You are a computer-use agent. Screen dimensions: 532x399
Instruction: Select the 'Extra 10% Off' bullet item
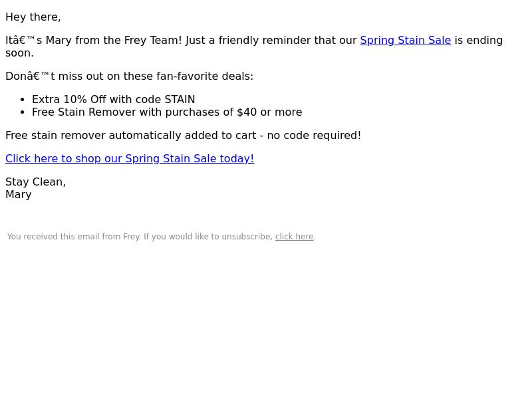pyautogui.click(x=113, y=99)
